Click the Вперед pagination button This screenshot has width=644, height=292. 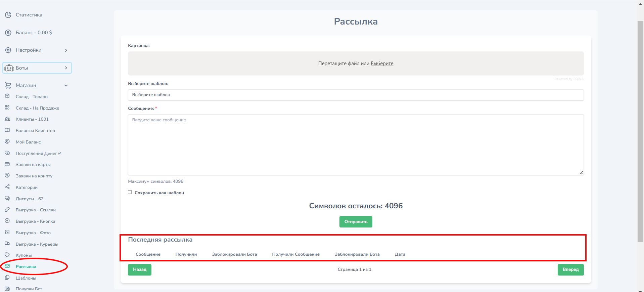pos(570,269)
